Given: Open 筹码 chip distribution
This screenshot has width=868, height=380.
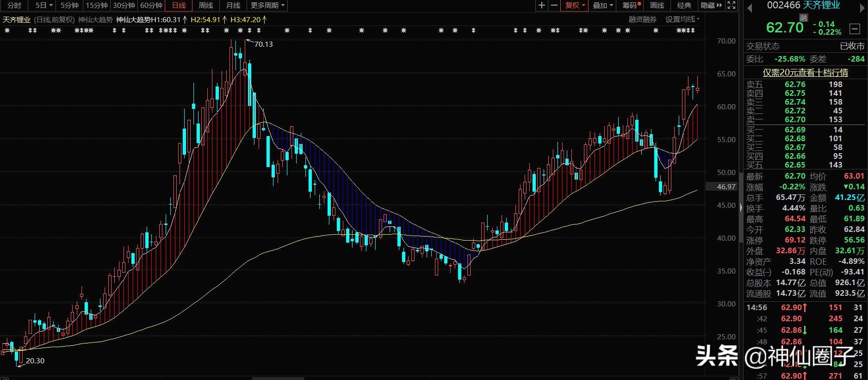Looking at the screenshot, I should pos(631,6).
